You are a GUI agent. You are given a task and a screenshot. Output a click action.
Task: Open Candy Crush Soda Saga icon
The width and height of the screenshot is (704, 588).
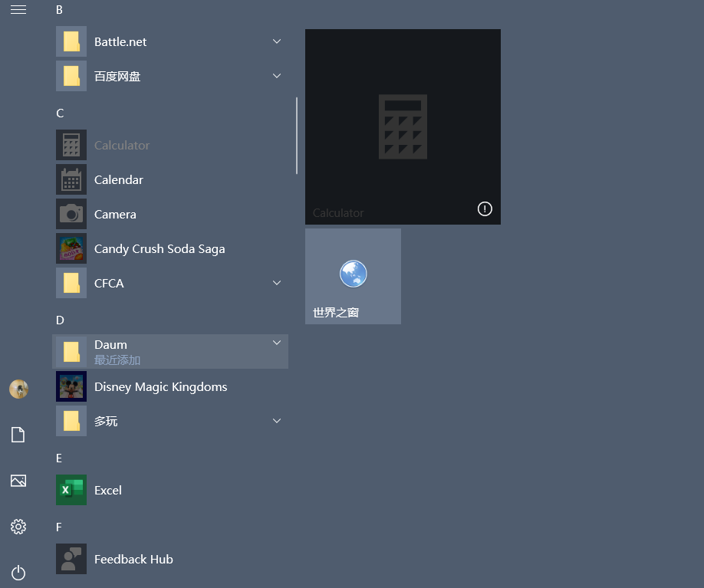click(x=71, y=248)
